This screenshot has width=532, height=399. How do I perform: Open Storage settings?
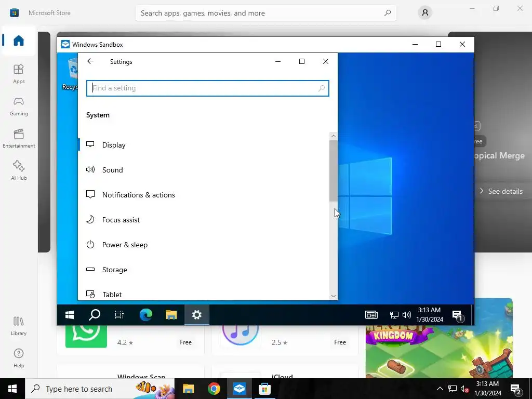[204, 270]
